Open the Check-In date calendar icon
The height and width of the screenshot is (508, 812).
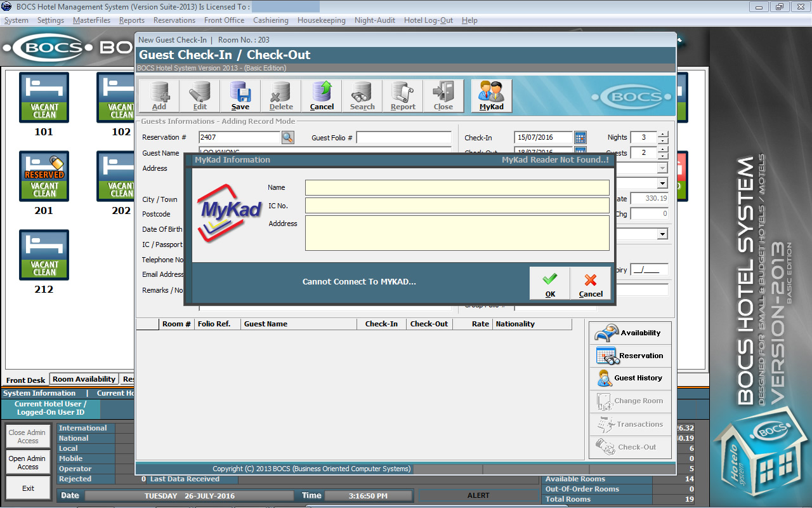(580, 137)
